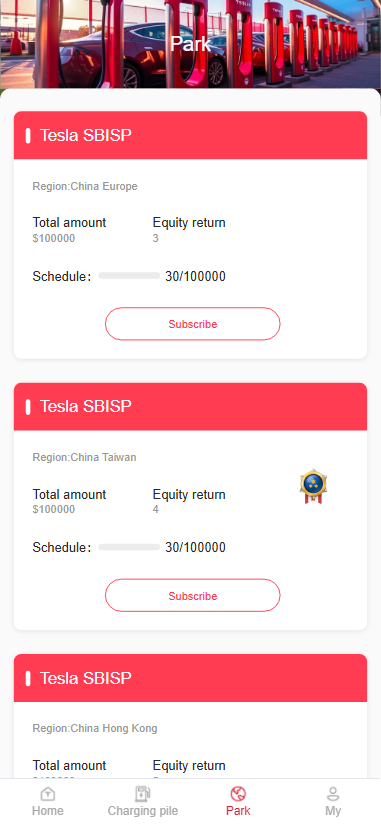The width and height of the screenshot is (381, 824).
Task: Click the medal badge on Taiwan card
Action: point(314,486)
